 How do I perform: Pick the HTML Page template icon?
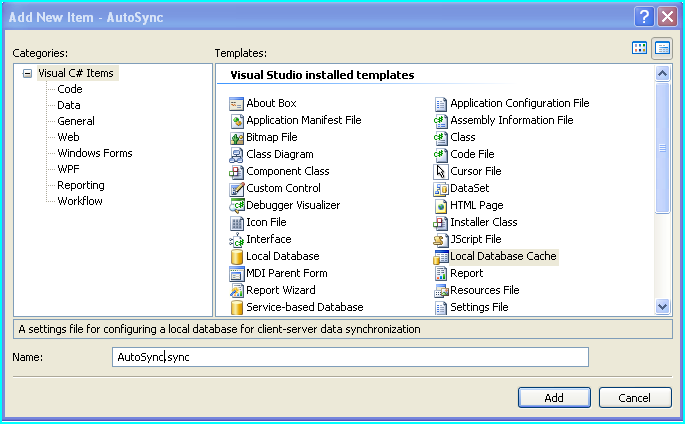[x=440, y=206]
